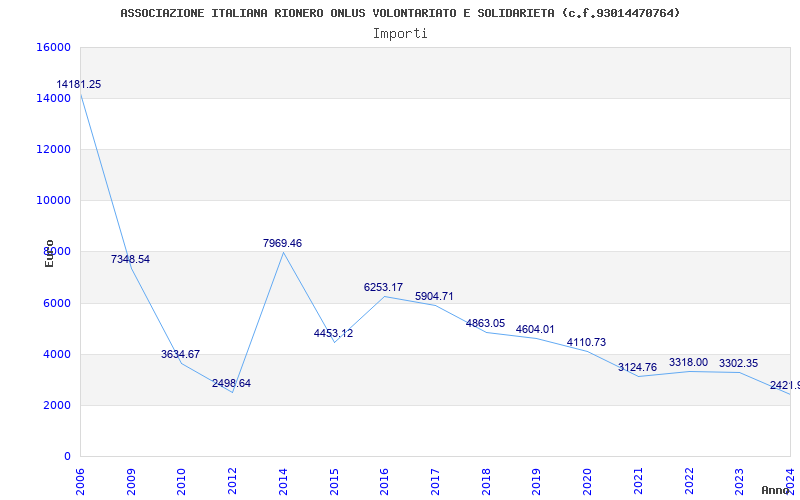Select the 3318.00 data label
This screenshot has width=800, height=500.
(688, 363)
